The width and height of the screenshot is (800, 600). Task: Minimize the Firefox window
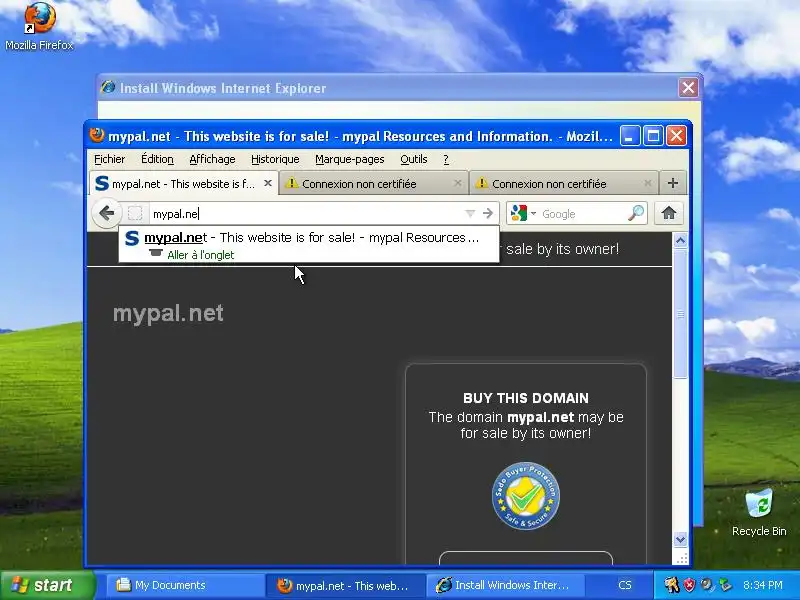[630, 136]
